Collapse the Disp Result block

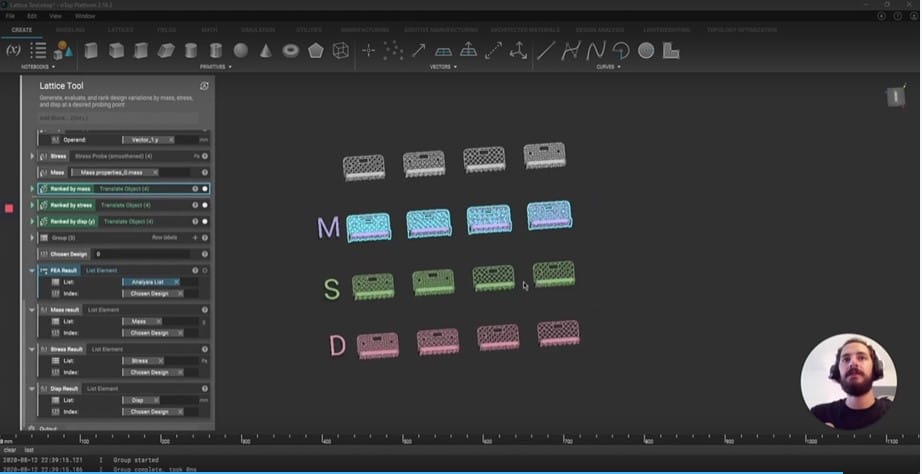pos(32,389)
